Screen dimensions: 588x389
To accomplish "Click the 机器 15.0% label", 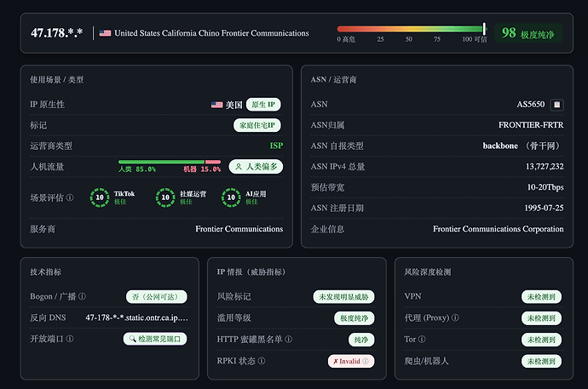I will [x=202, y=169].
